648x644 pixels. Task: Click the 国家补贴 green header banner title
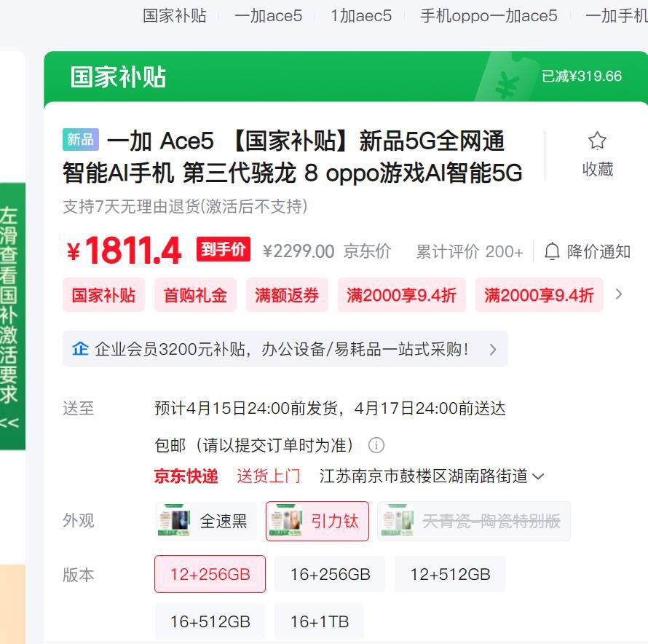click(x=118, y=77)
